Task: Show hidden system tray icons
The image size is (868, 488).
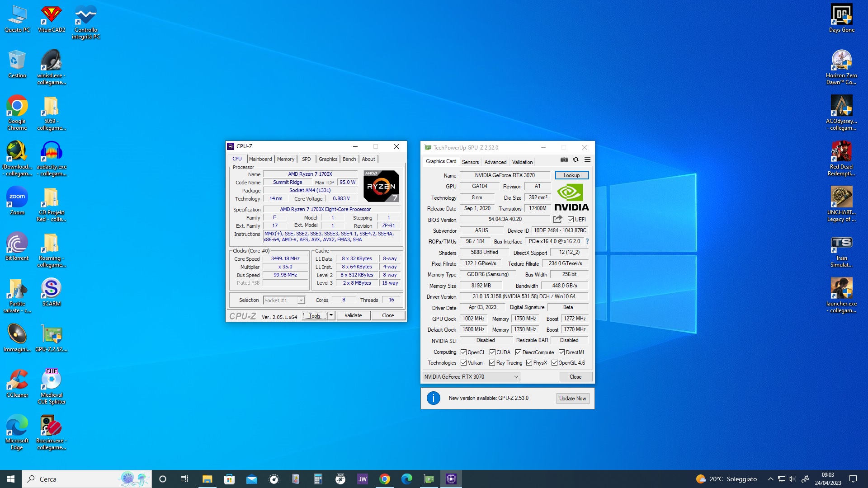Action: click(x=770, y=479)
